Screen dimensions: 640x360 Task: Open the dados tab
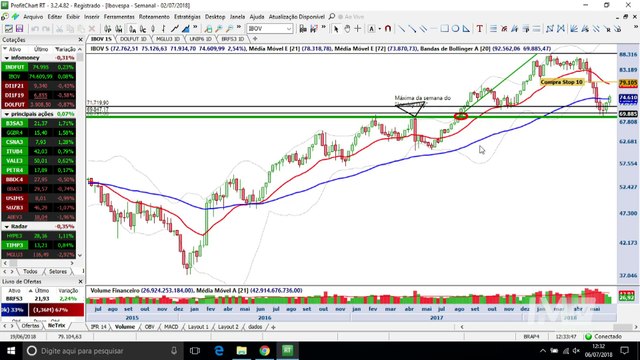coord(255,327)
